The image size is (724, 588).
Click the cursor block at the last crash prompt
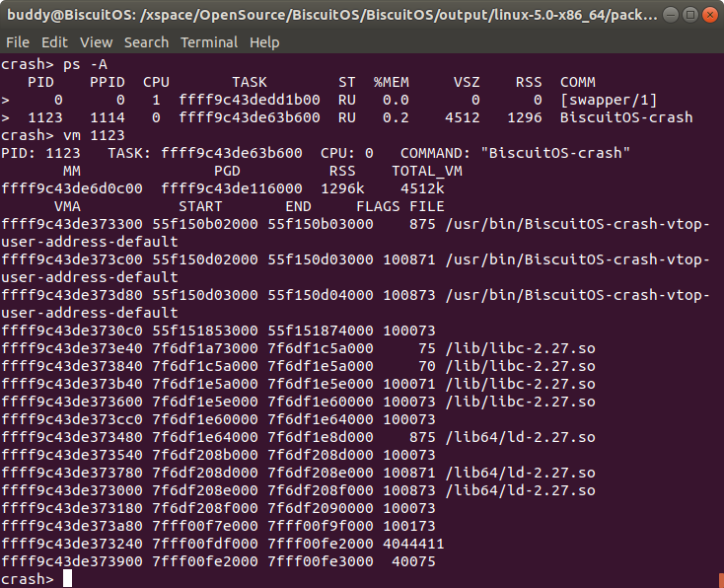pos(68,579)
